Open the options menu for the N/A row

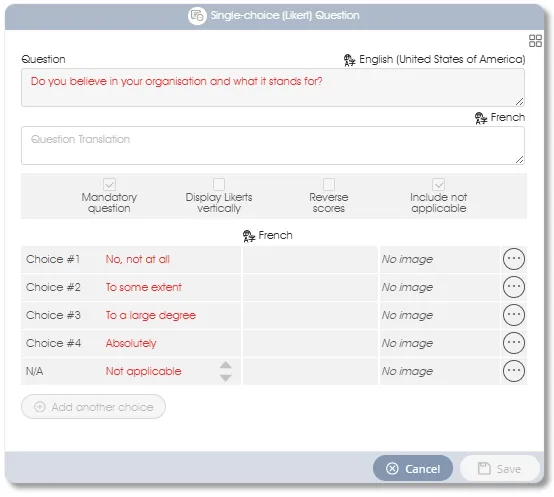tap(513, 371)
